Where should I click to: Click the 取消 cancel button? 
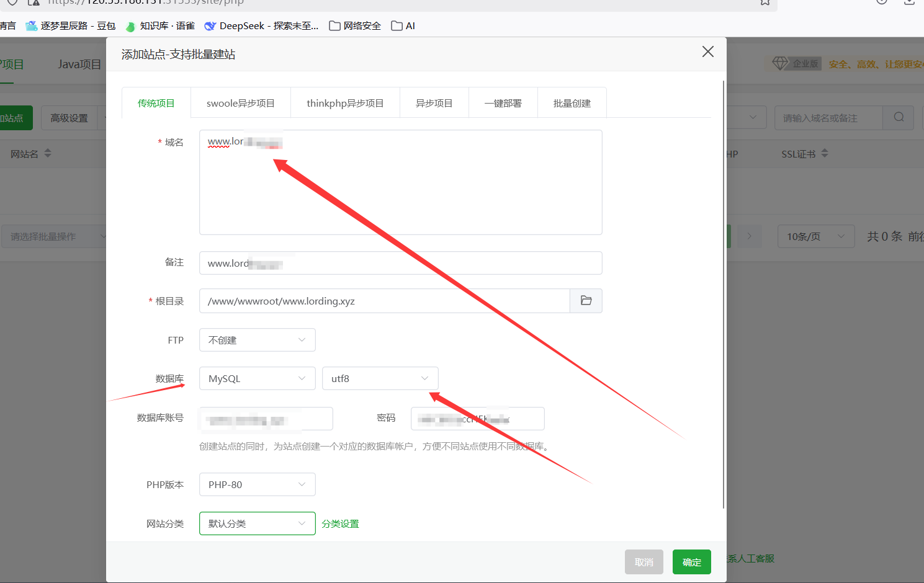pos(644,562)
